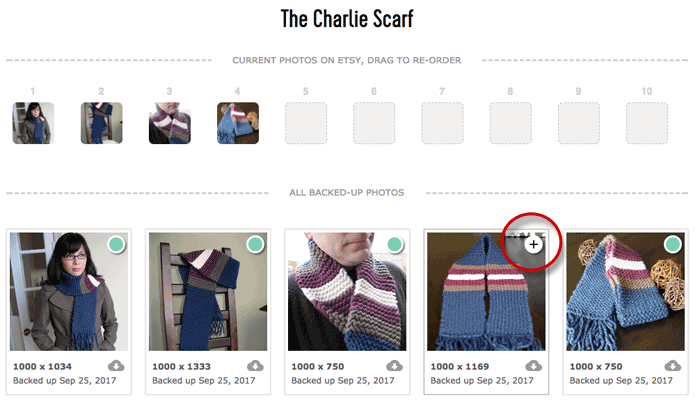
Task: Click the plus icon on flat scarf photo
Action: coord(533,244)
